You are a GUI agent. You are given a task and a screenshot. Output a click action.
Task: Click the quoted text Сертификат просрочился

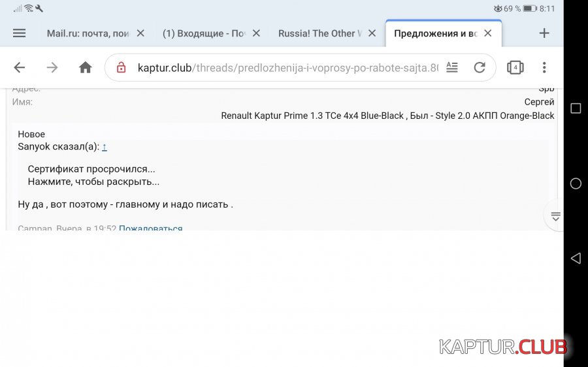click(x=91, y=169)
